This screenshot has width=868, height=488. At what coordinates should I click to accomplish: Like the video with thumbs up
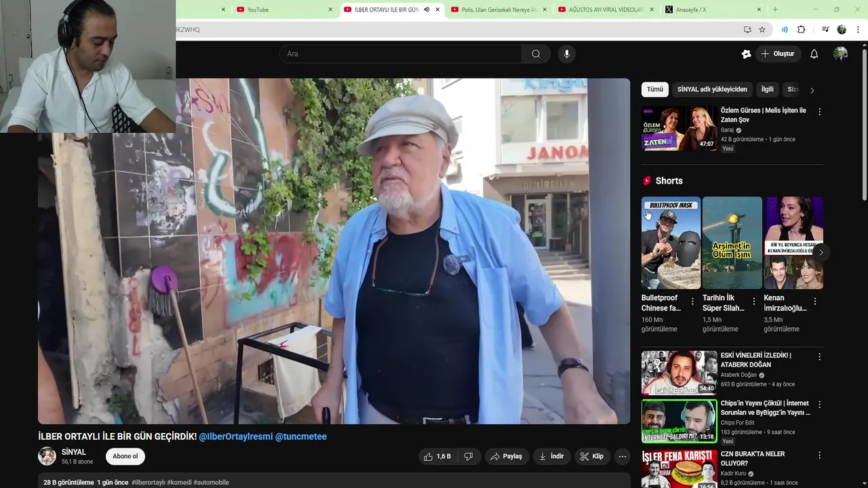tap(437, 456)
